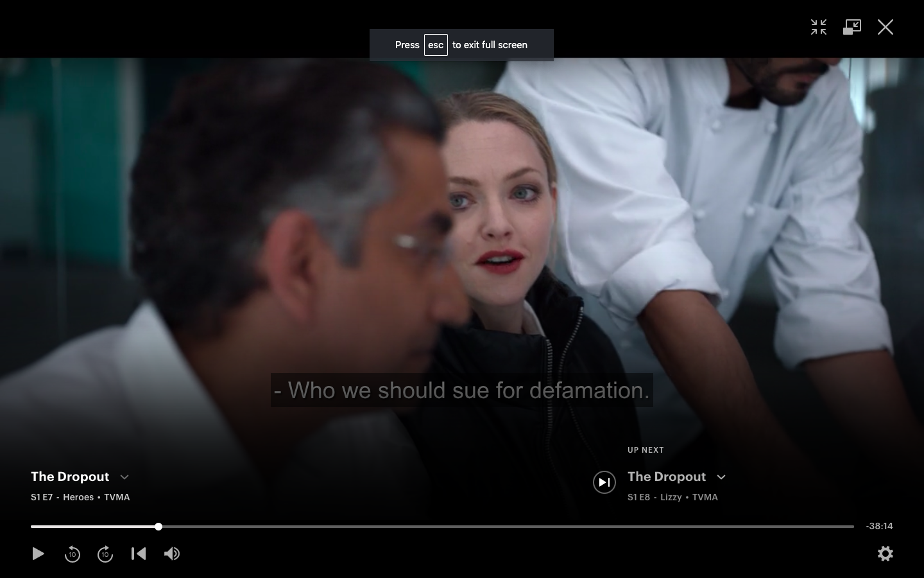This screenshot has height=578, width=924.
Task: Close the video player with X
Action: tap(886, 27)
